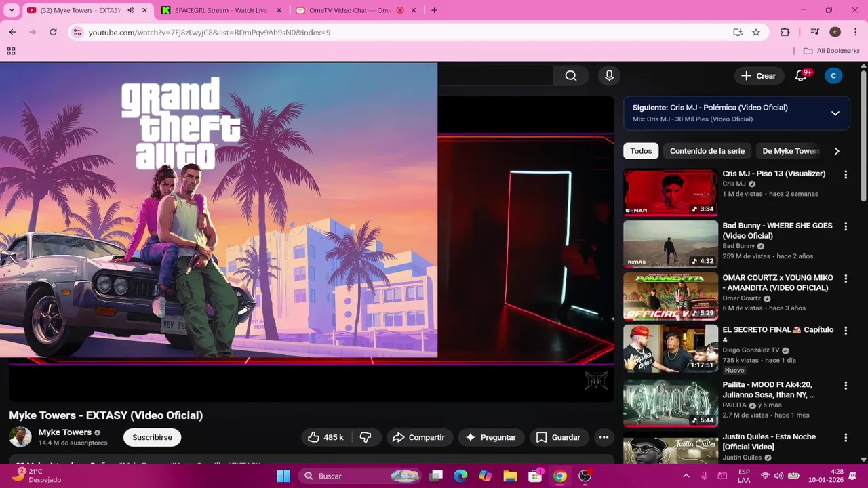Open Myke Towers channel avatar
The height and width of the screenshot is (488, 868).
(x=20, y=436)
